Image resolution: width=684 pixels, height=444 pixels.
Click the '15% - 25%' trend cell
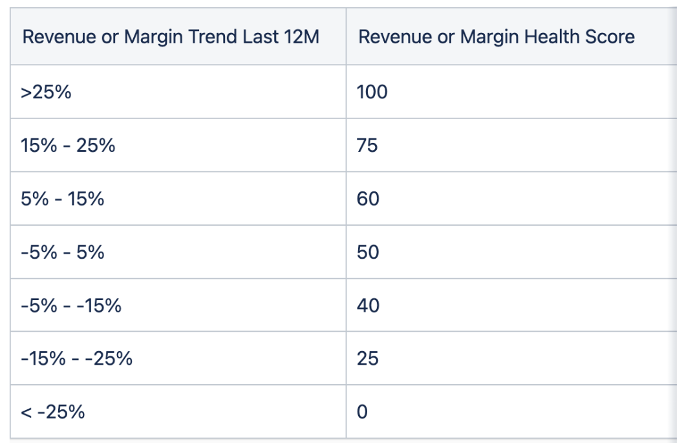click(178, 145)
